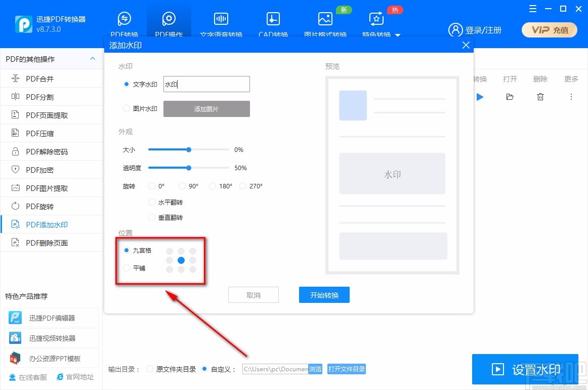
Task: Click the 开始转换 button
Action: pyautogui.click(x=324, y=295)
